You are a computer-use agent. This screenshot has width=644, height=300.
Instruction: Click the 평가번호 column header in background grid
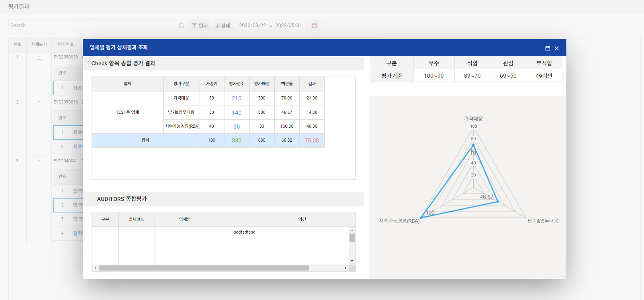tap(66, 44)
